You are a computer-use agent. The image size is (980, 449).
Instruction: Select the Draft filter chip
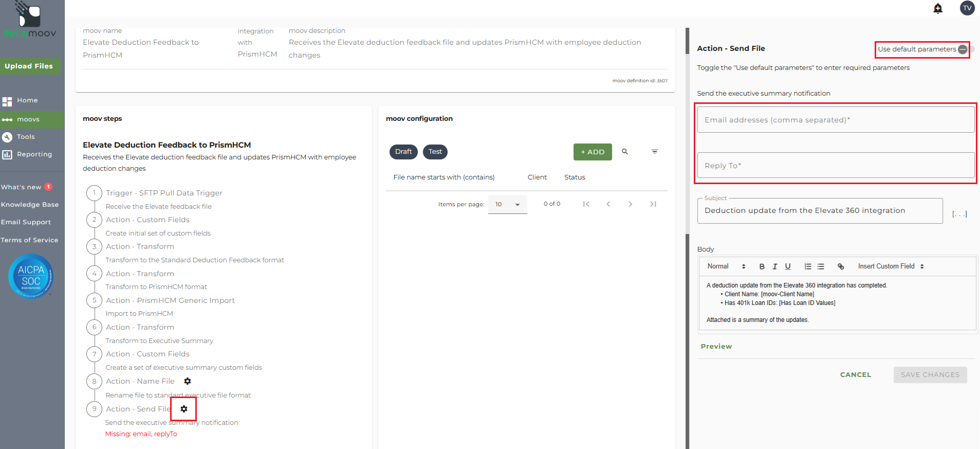403,152
